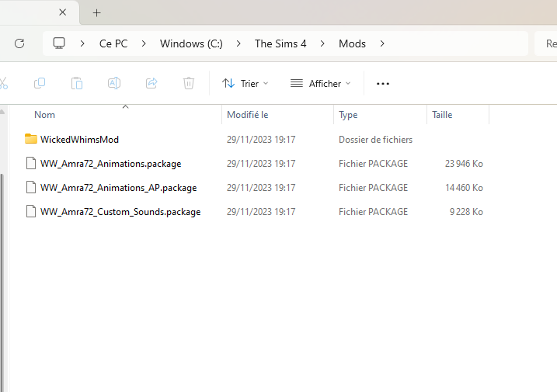Expand chevron after Mods
Viewport: 557px width, 392px height.
coord(382,43)
